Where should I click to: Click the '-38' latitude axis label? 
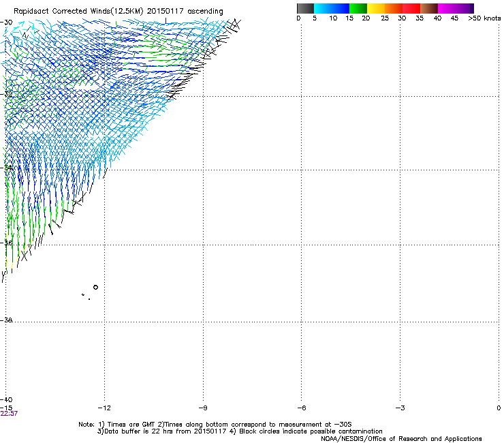click(x=6, y=320)
